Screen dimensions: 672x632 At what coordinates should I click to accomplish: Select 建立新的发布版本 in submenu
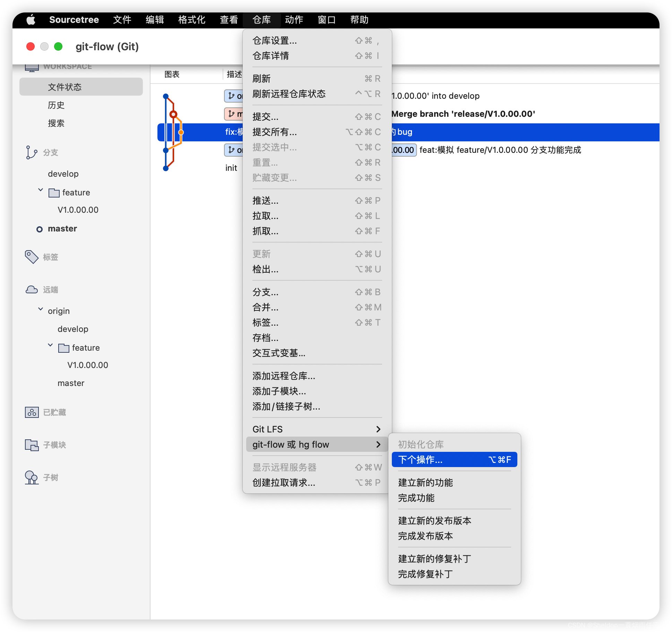[454, 521]
